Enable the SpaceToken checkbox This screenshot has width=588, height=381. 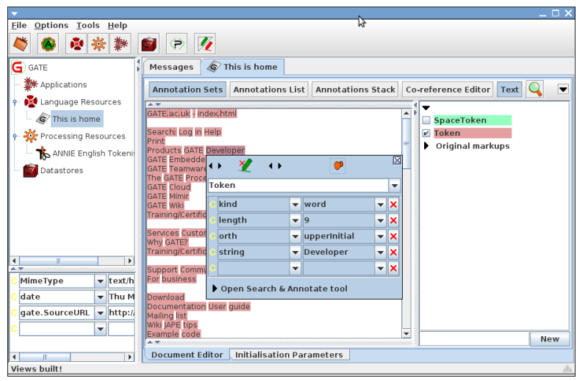click(x=426, y=120)
